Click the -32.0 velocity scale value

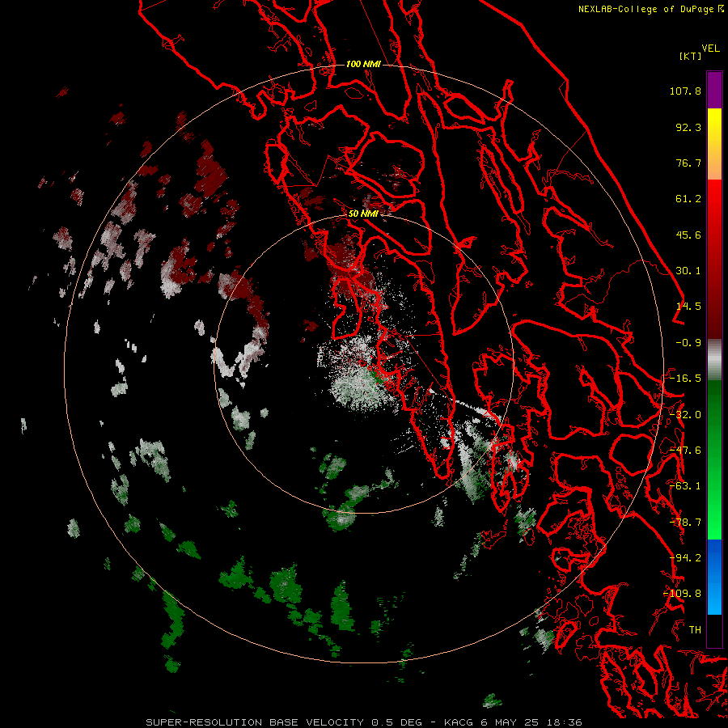pyautogui.click(x=685, y=415)
